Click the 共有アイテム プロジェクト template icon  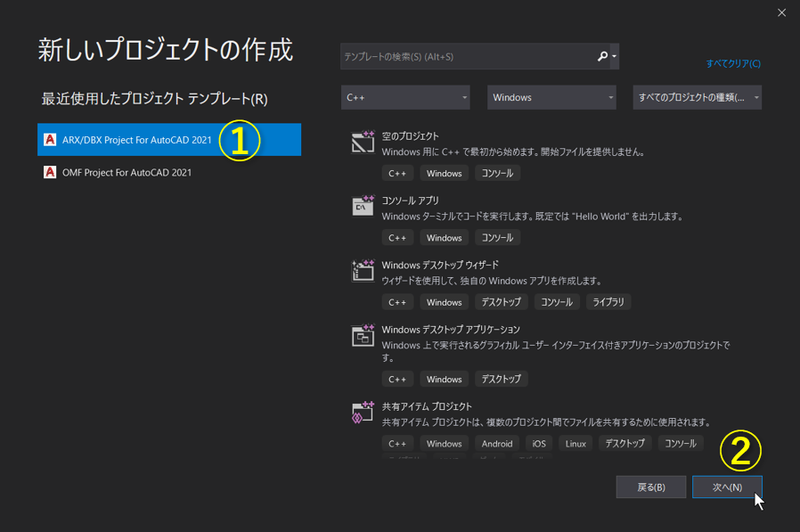tap(363, 413)
